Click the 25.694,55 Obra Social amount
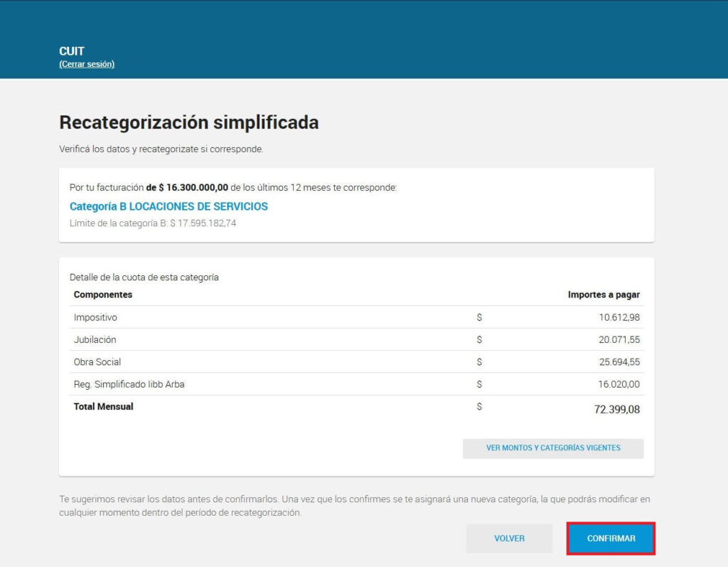 point(619,362)
